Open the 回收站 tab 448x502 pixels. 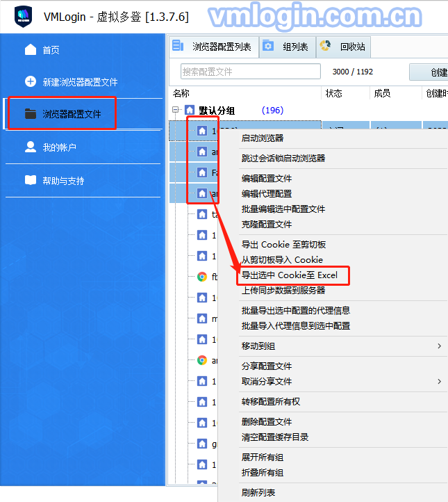pos(343,47)
